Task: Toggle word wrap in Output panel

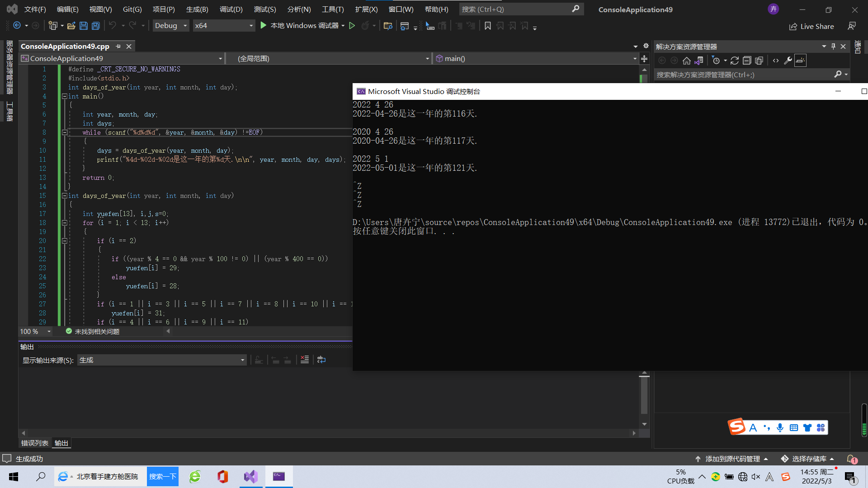Action: point(321,360)
